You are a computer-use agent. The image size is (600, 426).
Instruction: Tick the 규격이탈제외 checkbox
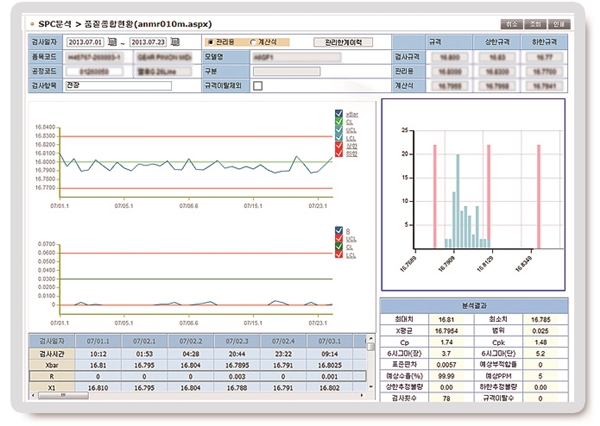click(x=257, y=86)
